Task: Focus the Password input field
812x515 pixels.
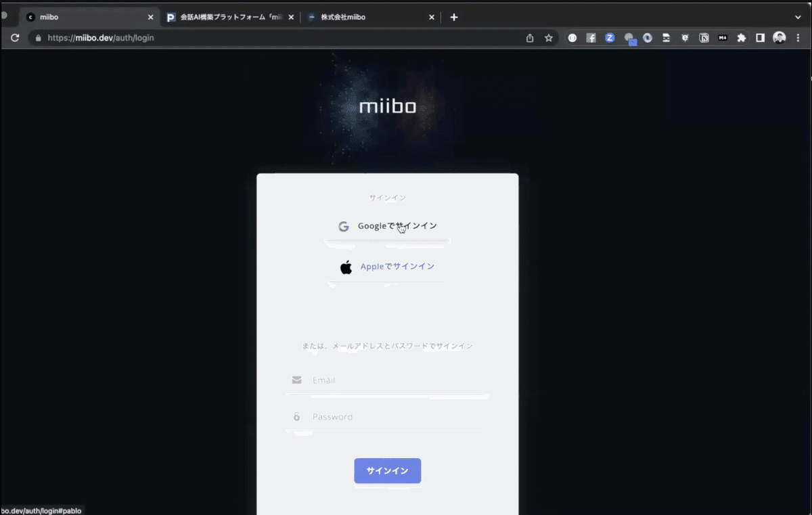Action: [x=388, y=417]
